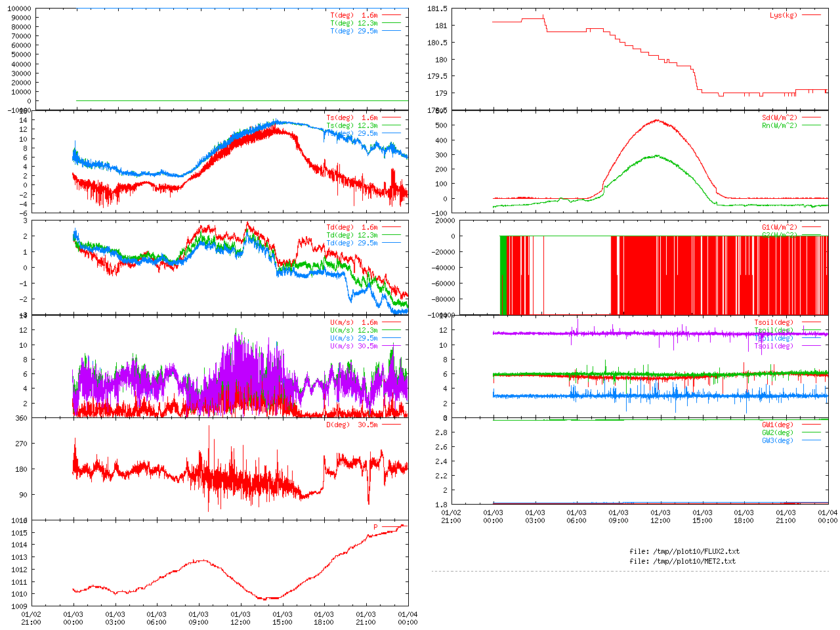The image size is (840, 630).
Task: Click the Td(deg) 1.6m legend label
Action: tap(352, 228)
